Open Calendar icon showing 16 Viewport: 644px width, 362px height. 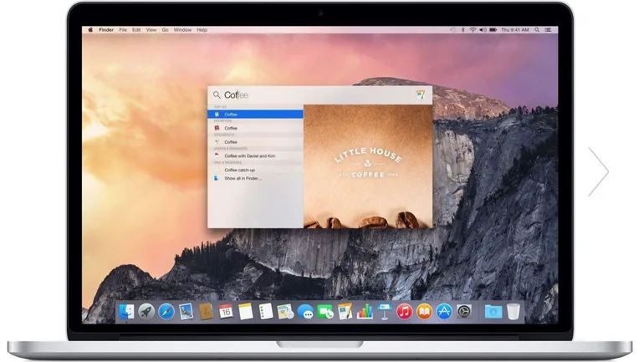tap(226, 312)
